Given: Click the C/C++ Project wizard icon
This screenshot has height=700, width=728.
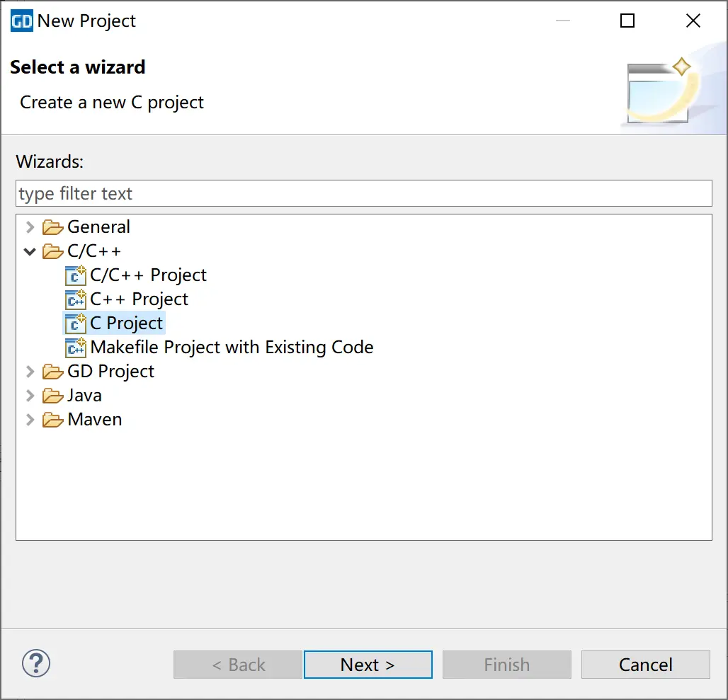Looking at the screenshot, I should [75, 275].
